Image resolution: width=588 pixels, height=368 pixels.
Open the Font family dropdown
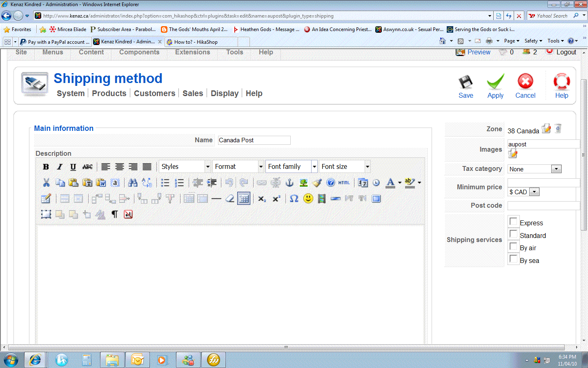tap(291, 167)
